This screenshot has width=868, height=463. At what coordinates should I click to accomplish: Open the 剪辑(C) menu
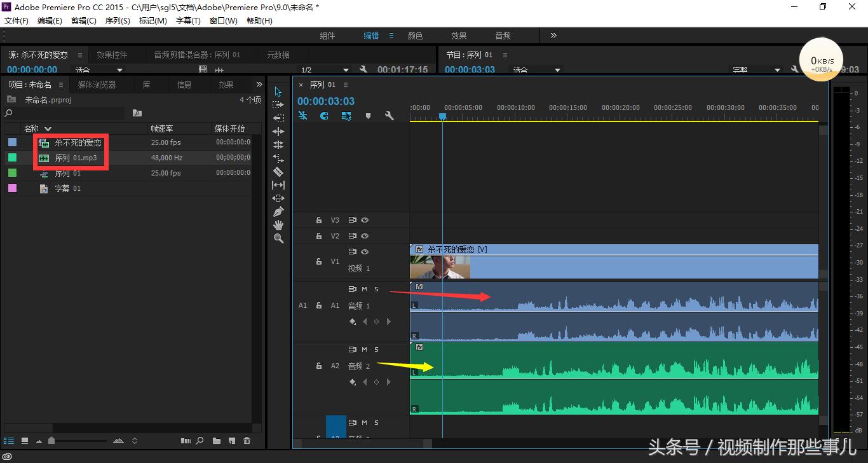pos(83,21)
